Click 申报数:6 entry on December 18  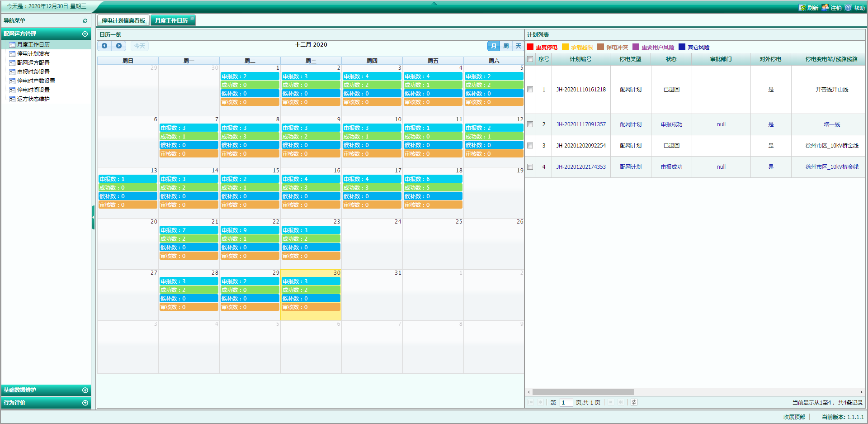tap(433, 179)
